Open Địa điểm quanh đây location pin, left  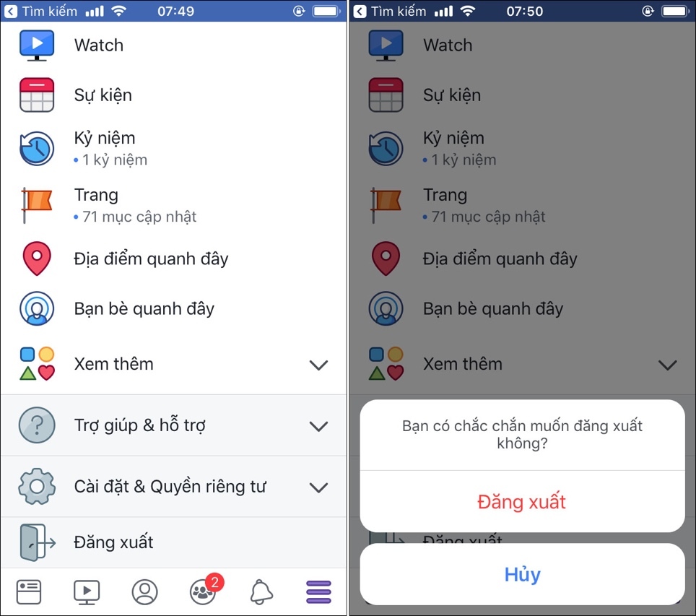37,259
